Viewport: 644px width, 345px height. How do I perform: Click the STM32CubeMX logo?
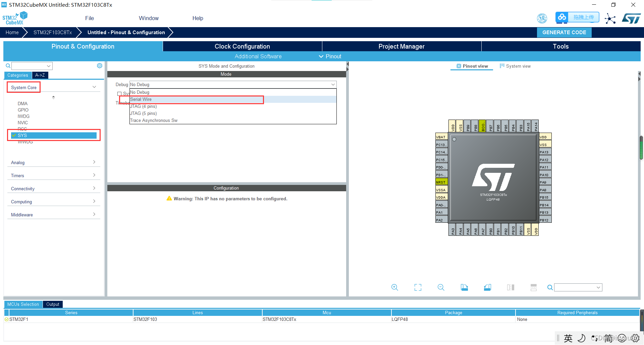[x=15, y=18]
